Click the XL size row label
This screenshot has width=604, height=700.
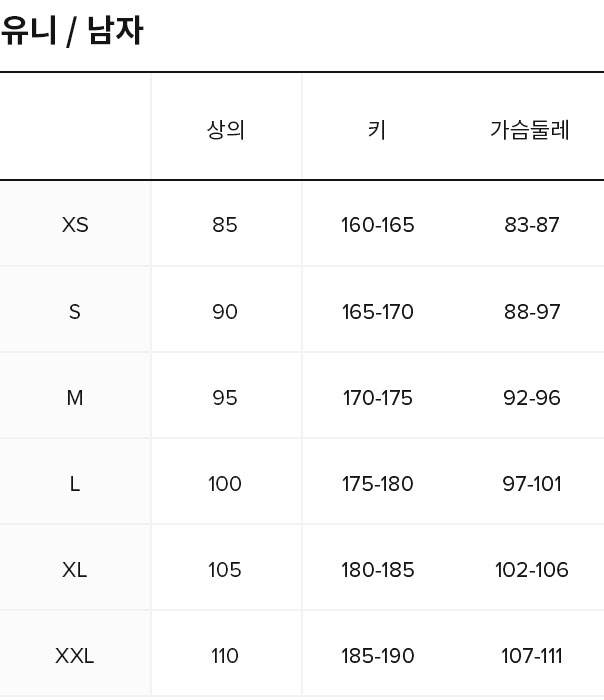tap(75, 570)
